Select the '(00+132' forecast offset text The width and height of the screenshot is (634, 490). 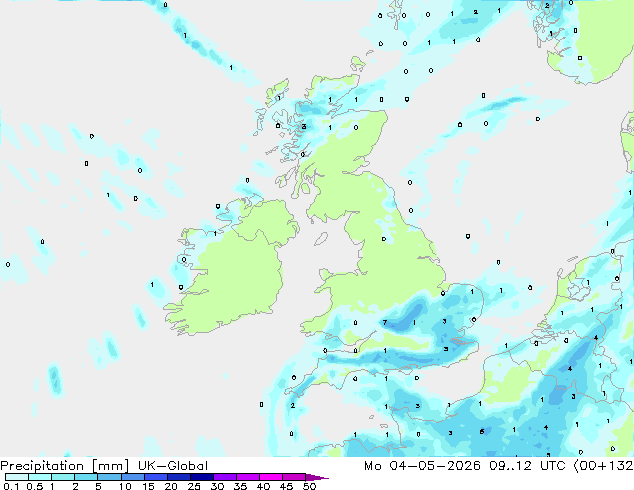pyautogui.click(x=603, y=466)
